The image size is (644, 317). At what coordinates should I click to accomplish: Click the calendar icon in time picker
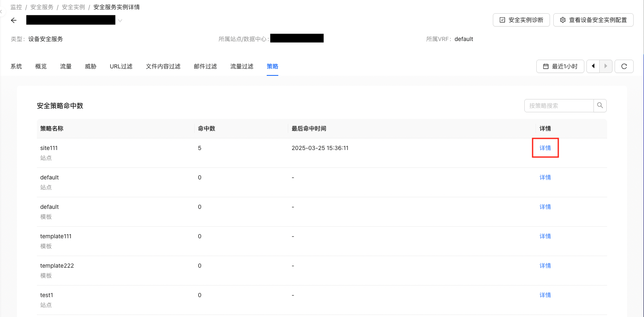546,66
